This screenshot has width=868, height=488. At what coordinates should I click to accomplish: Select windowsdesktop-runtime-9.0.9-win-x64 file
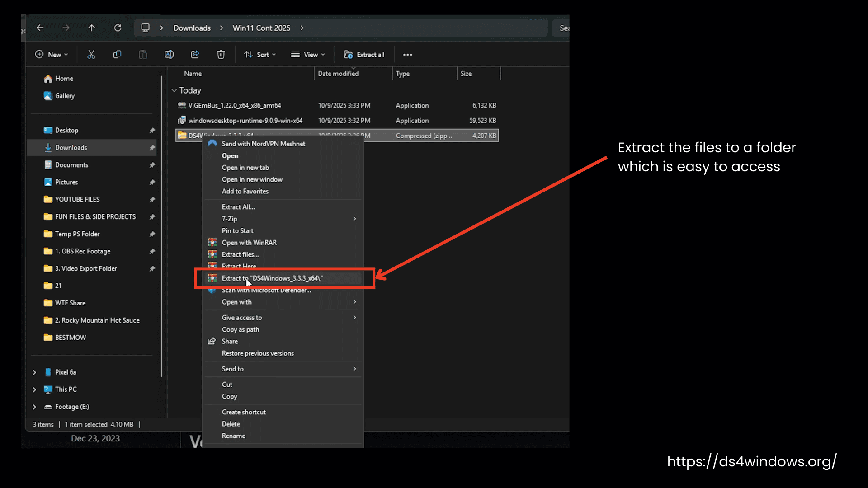pos(337,121)
